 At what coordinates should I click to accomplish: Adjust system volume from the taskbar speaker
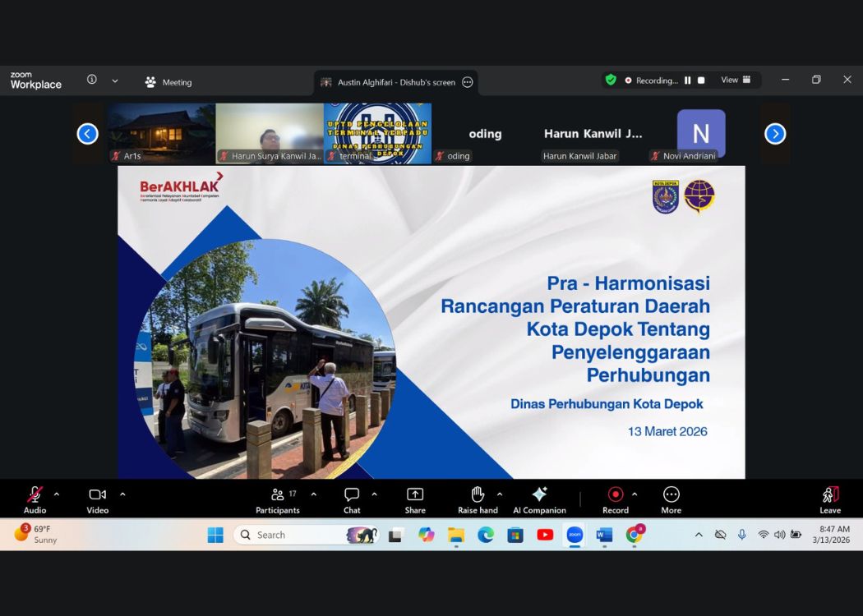(x=778, y=535)
